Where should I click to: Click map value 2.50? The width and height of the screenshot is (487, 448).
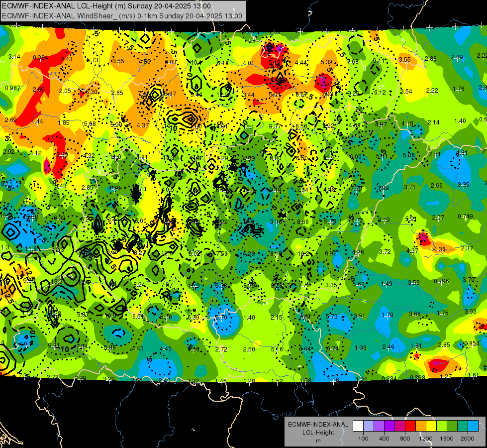[249, 349]
